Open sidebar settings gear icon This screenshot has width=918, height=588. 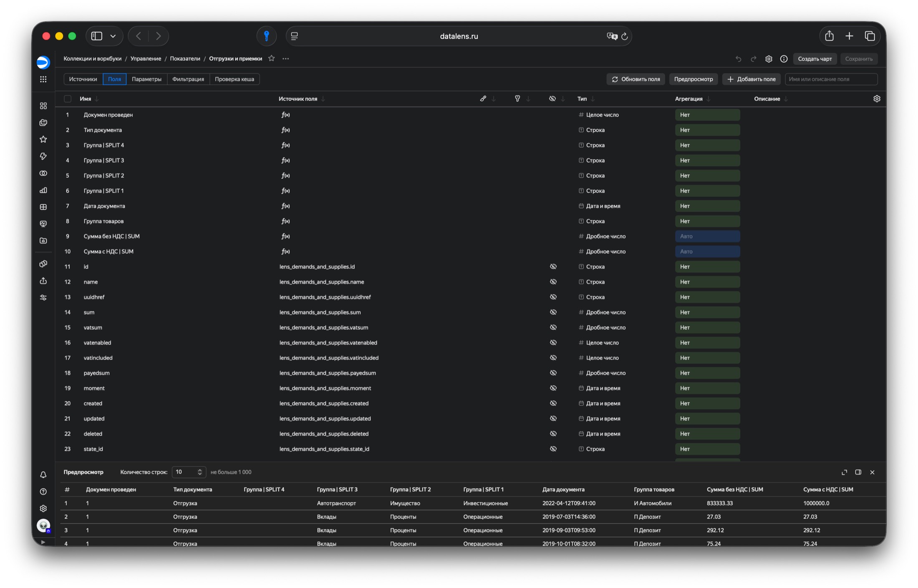click(43, 508)
